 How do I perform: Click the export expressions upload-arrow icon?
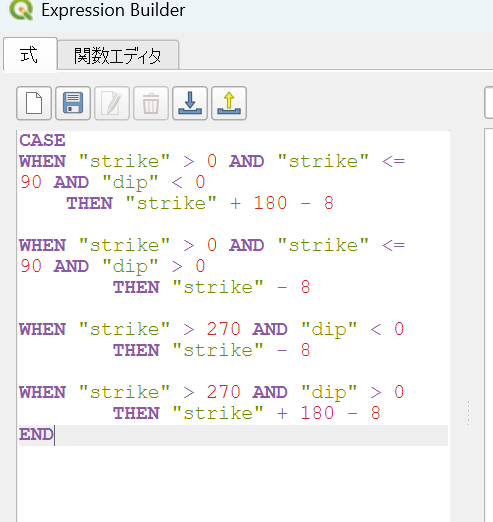pyautogui.click(x=229, y=103)
